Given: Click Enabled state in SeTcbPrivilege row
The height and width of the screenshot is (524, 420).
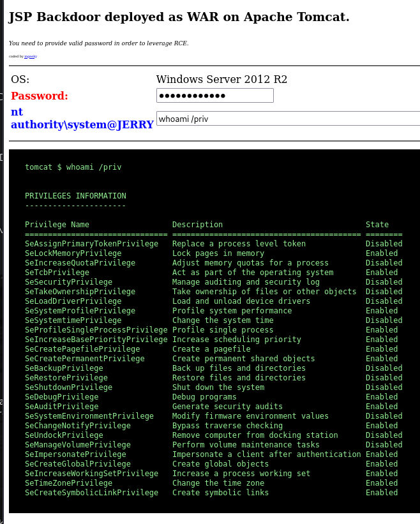Looking at the screenshot, I should pos(382,273).
